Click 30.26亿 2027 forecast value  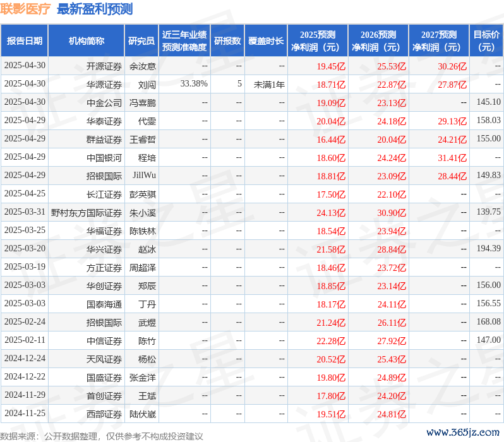tap(452, 66)
